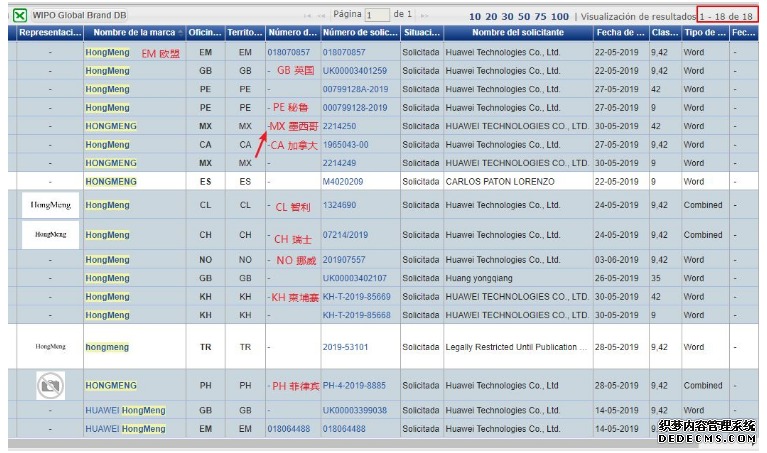Image resolution: width=767 pixels, height=453 pixels.
Task: Open application UK00003401259 link
Action: (355, 71)
